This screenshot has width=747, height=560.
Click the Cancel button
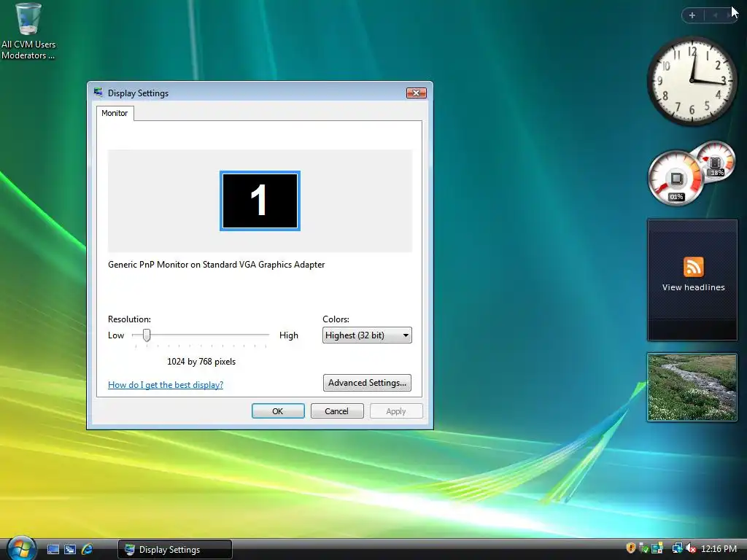(337, 411)
